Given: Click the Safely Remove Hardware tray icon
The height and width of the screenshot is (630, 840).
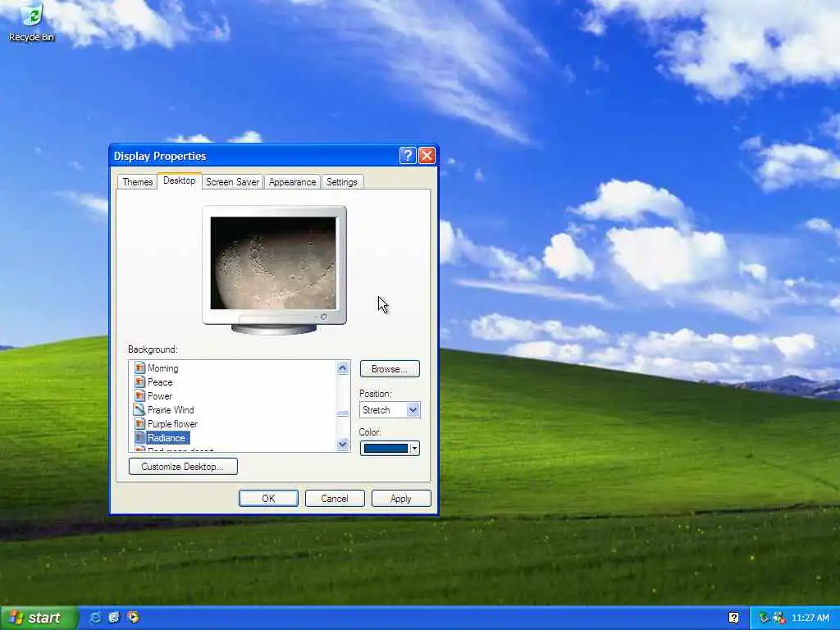Looking at the screenshot, I should pos(764,618).
